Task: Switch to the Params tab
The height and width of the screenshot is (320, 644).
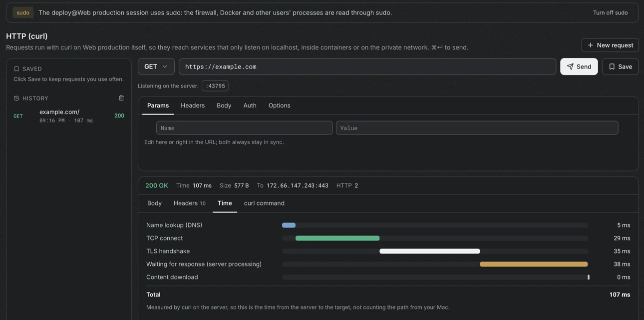Action: pos(158,105)
